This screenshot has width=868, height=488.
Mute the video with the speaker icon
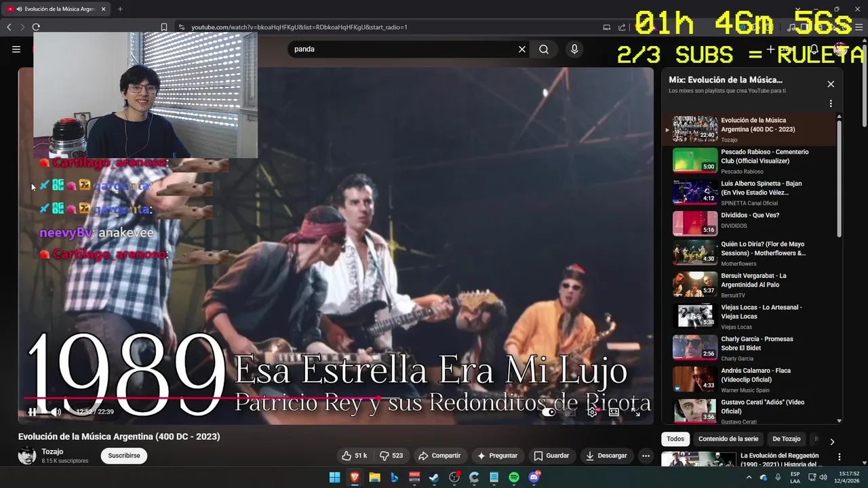[x=56, y=411]
